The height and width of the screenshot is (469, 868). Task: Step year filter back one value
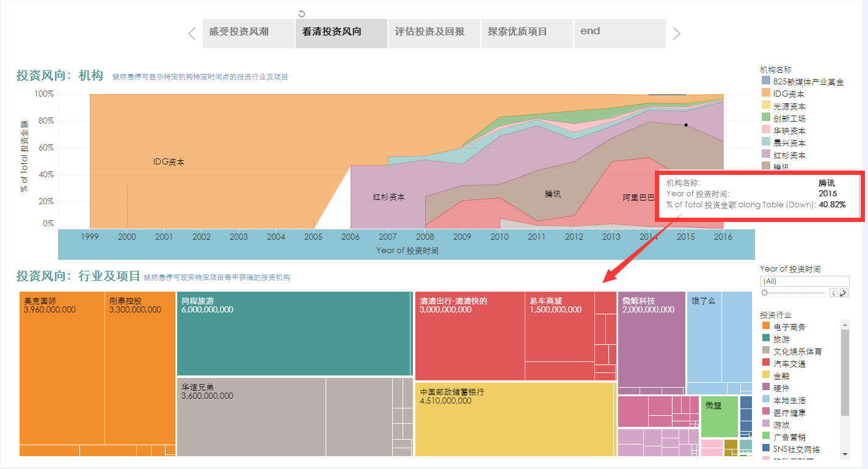tap(834, 293)
